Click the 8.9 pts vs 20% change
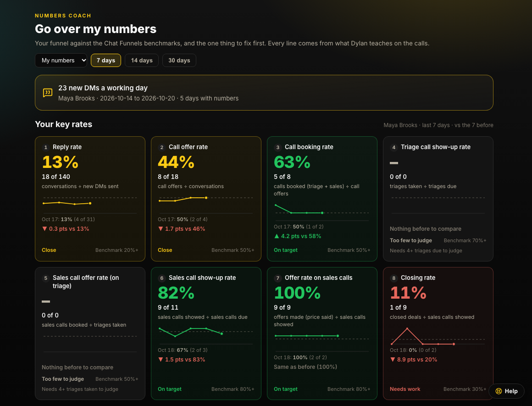The height and width of the screenshot is (406, 532). pyautogui.click(x=414, y=360)
